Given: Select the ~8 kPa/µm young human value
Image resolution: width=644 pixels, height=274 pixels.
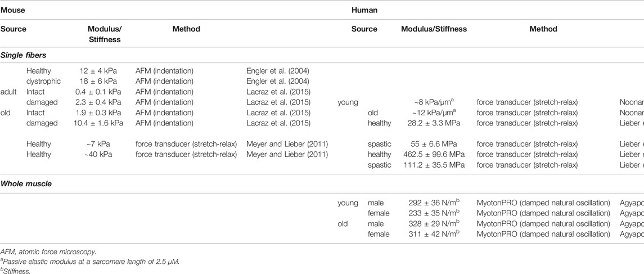Looking at the screenshot, I should pyautogui.click(x=434, y=101).
